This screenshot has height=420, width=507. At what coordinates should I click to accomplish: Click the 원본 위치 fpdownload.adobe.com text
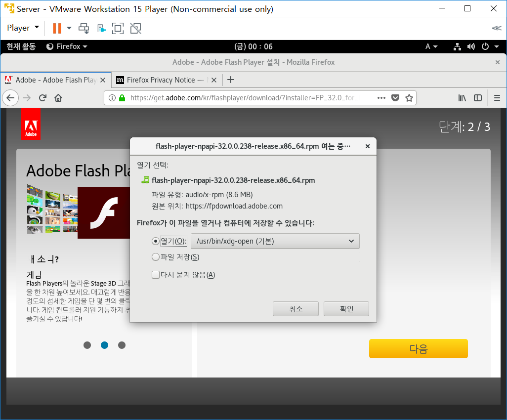click(217, 206)
